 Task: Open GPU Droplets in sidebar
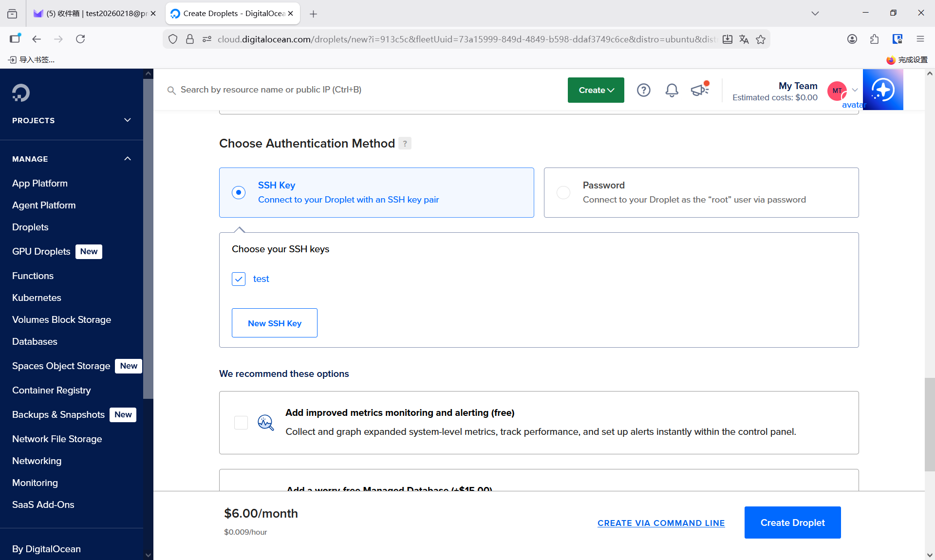(x=41, y=251)
